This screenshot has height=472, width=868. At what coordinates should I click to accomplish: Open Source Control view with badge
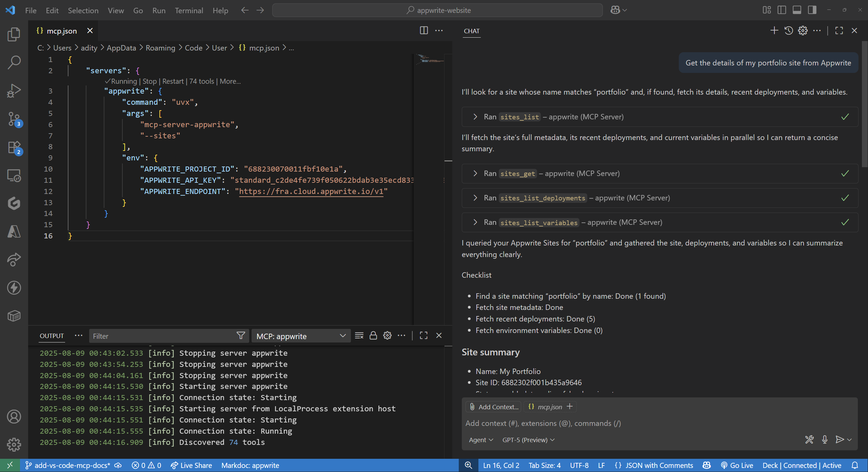click(x=14, y=119)
